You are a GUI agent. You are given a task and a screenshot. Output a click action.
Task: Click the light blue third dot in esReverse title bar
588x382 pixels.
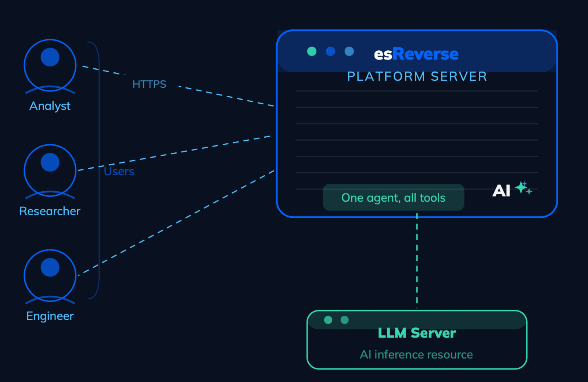(x=349, y=51)
